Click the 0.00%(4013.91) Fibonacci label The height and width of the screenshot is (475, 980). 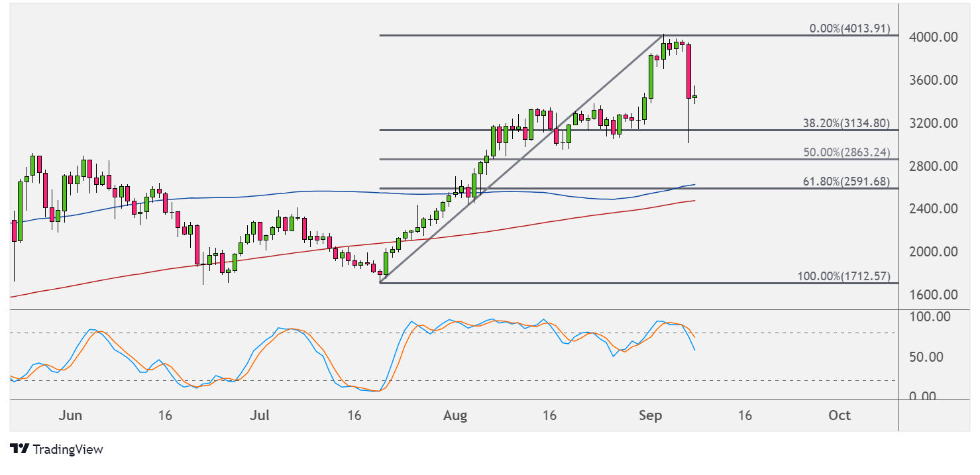pos(850,28)
